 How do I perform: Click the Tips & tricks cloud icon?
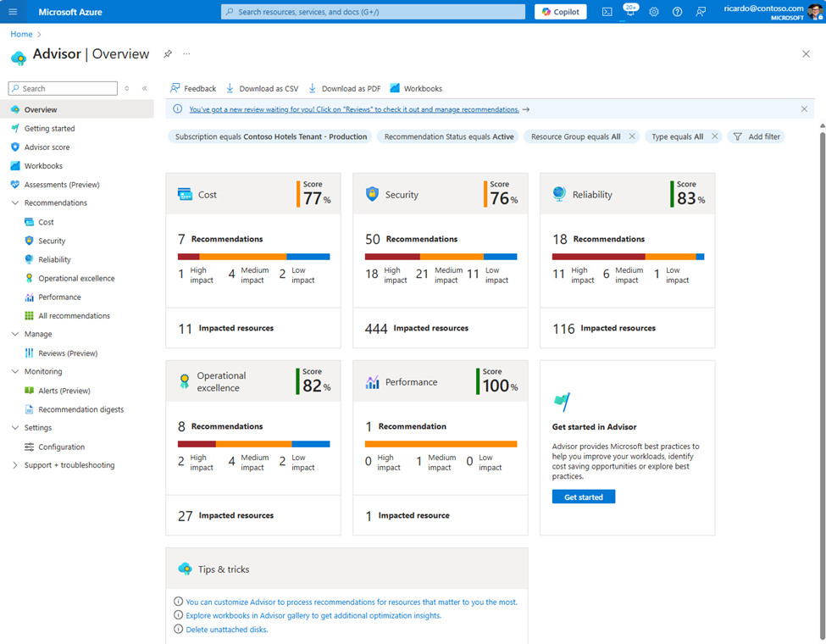point(185,569)
